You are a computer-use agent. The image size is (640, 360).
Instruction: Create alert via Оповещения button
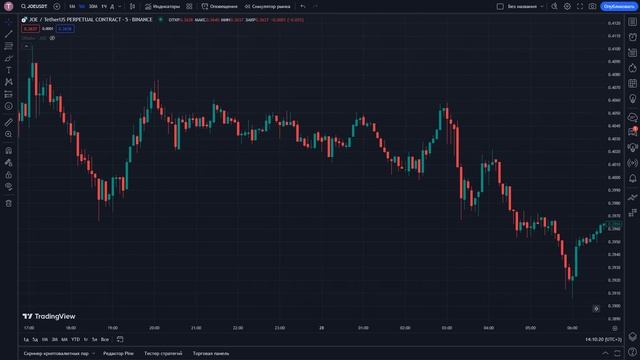[220, 7]
